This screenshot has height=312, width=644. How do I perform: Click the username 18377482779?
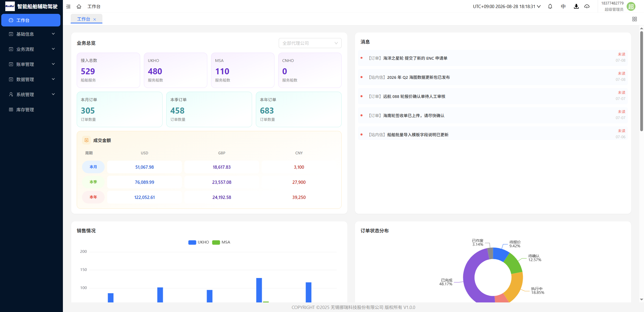[x=612, y=3]
